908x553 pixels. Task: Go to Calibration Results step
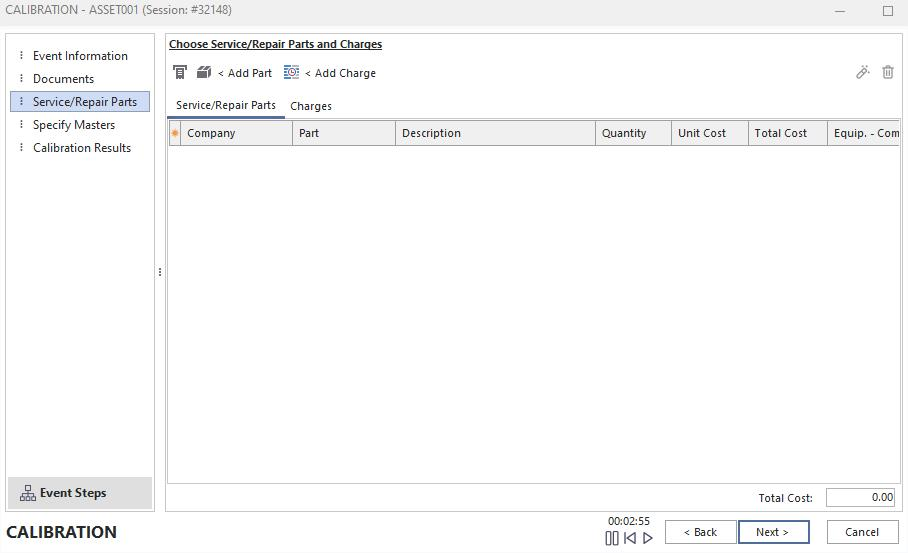[80, 148]
